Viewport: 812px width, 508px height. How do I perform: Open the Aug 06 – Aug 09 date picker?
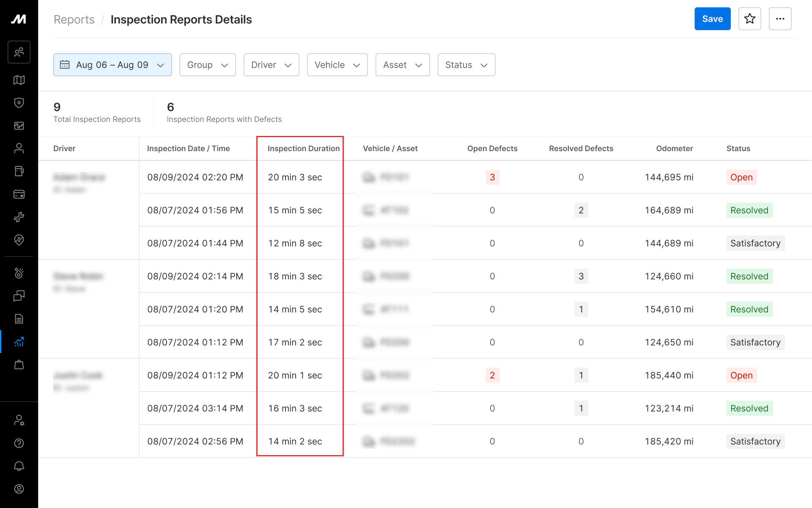pos(112,65)
